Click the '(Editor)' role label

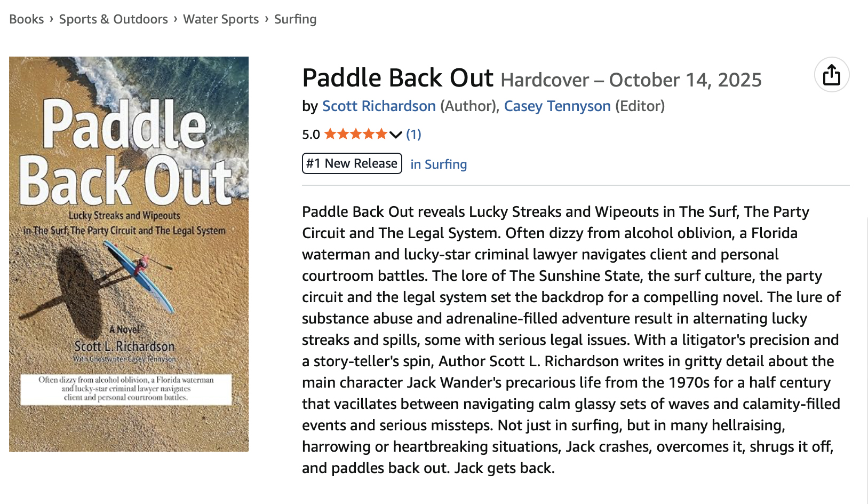click(640, 106)
